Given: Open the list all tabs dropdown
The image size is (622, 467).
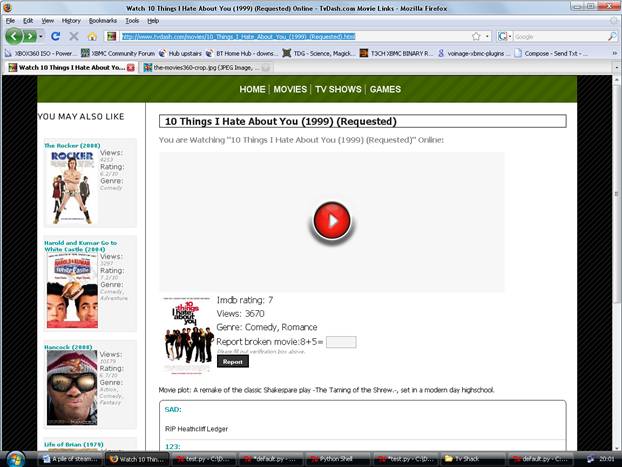Looking at the screenshot, I should click(x=616, y=68).
